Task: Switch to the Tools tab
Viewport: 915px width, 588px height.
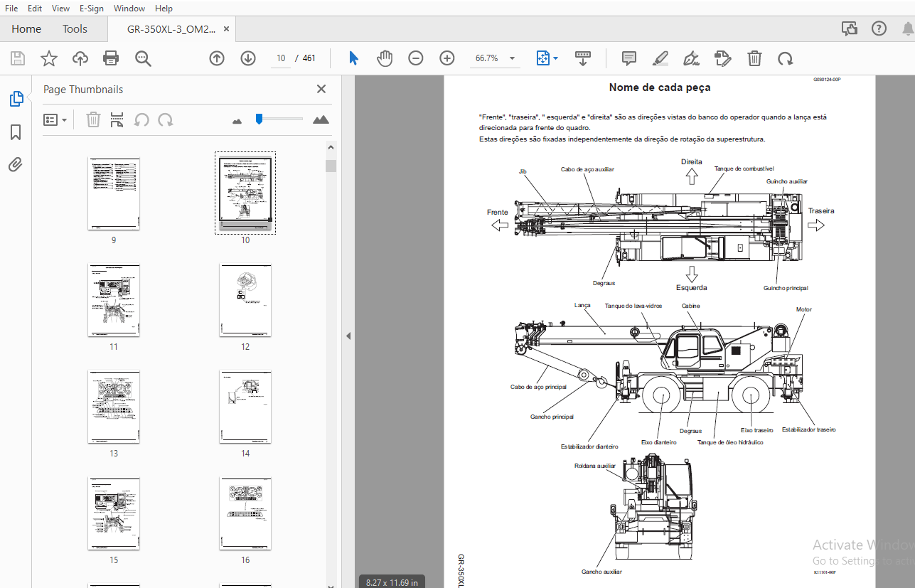Action: coord(75,29)
